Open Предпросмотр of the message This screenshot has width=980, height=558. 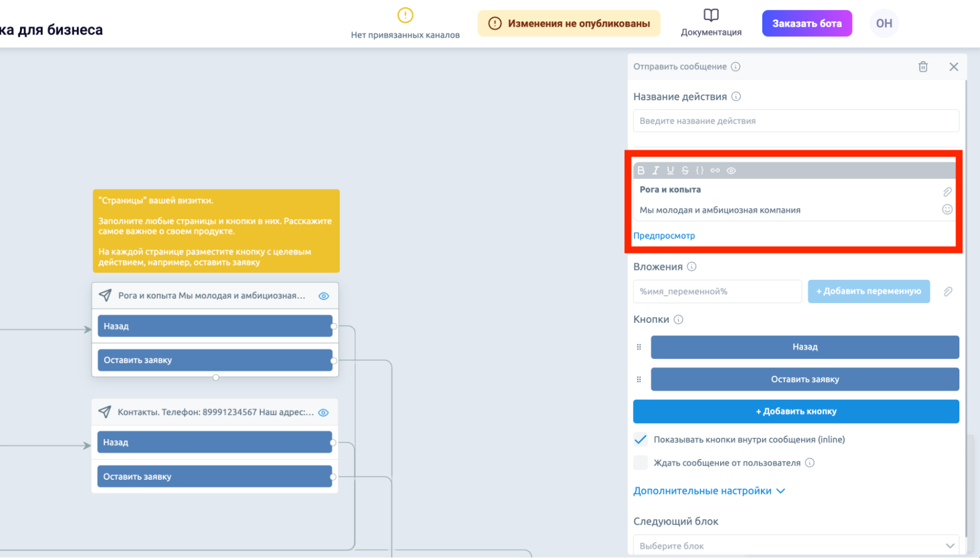point(664,235)
